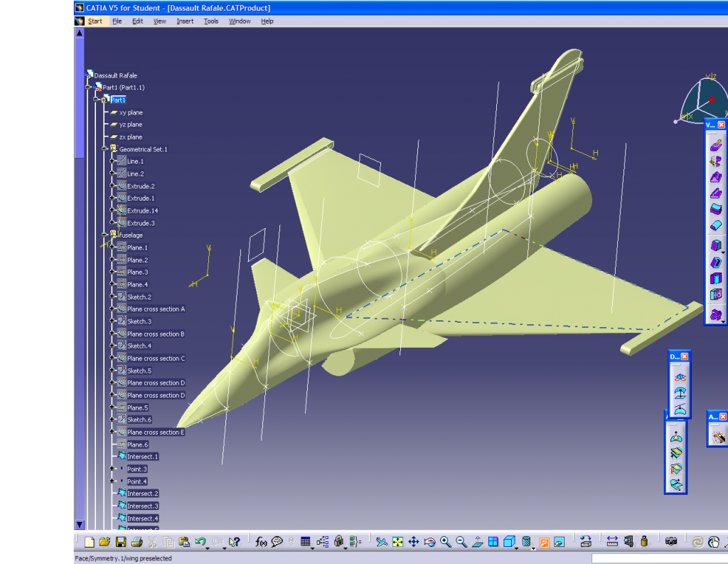Close the V... floating toolbar
728x564 pixels.
click(x=721, y=125)
